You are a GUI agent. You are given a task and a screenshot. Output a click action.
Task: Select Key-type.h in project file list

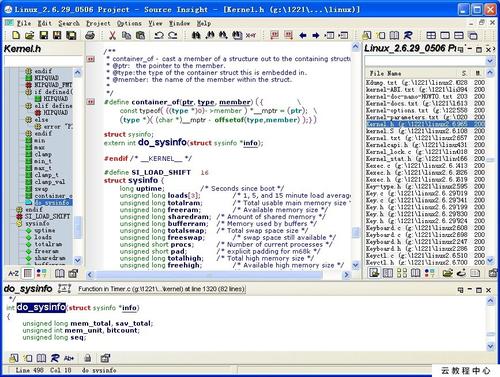425,186
